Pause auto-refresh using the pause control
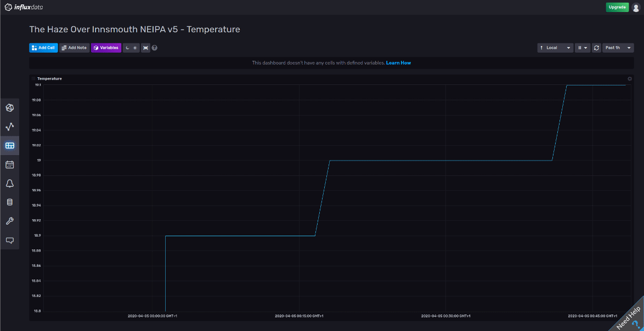 (579, 48)
